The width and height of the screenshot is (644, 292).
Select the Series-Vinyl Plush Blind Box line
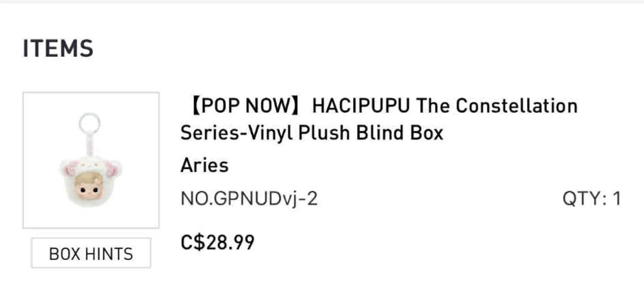(x=312, y=133)
